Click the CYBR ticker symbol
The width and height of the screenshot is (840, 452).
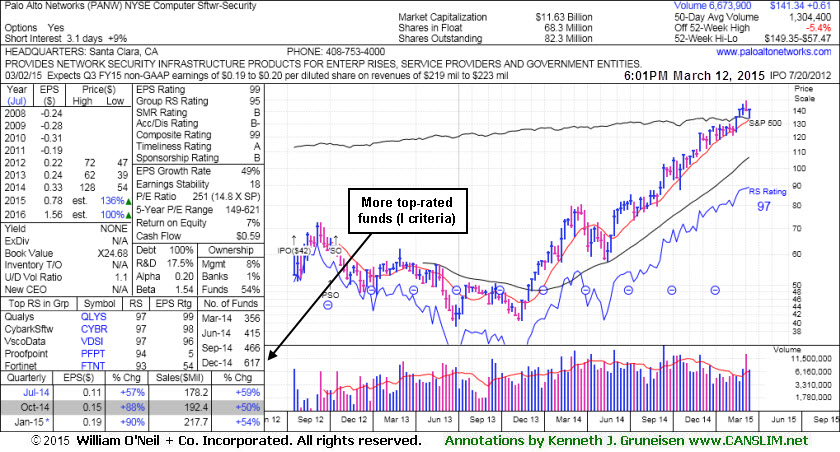pyautogui.click(x=94, y=329)
